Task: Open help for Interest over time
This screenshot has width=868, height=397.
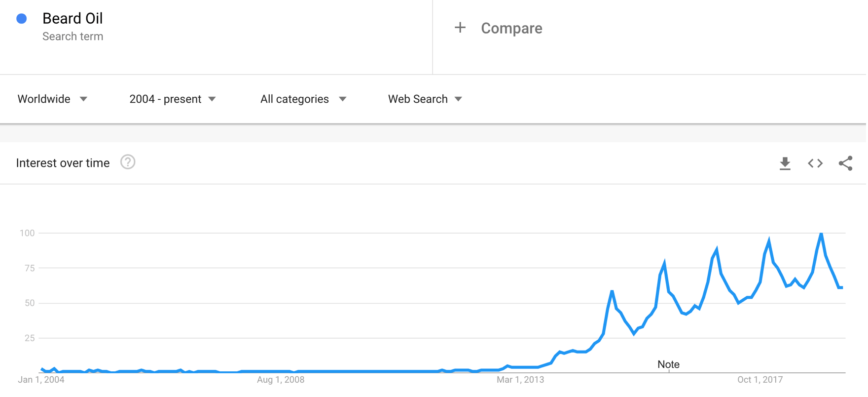Action: [x=128, y=162]
